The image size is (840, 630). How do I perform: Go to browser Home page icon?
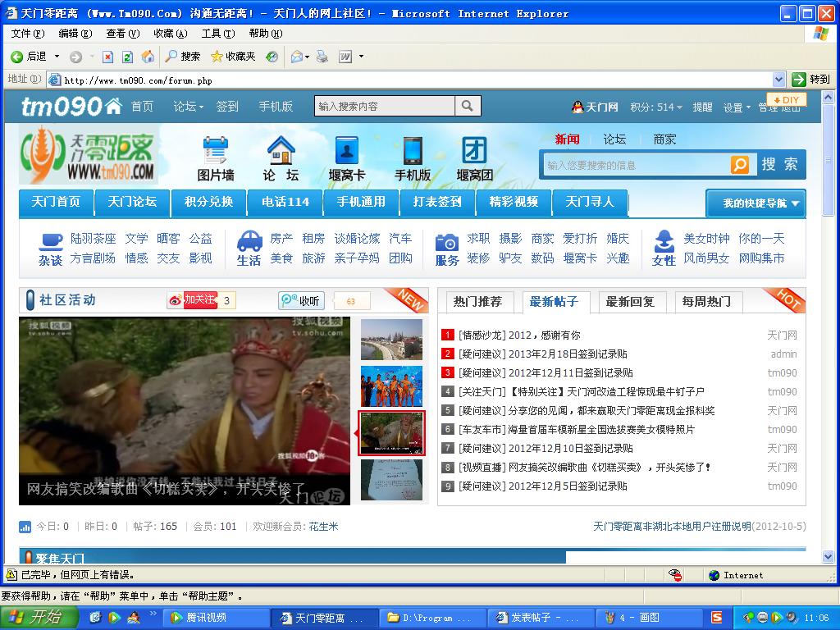[x=148, y=57]
